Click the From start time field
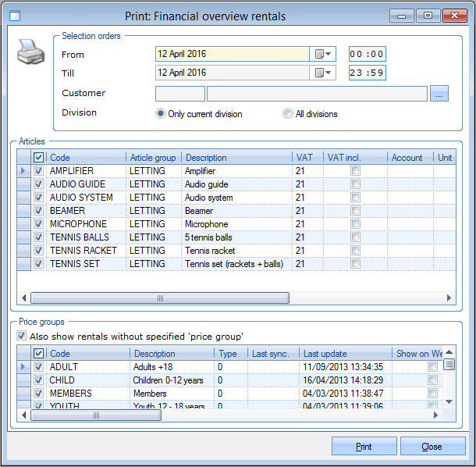This screenshot has width=476, height=467. click(x=367, y=54)
